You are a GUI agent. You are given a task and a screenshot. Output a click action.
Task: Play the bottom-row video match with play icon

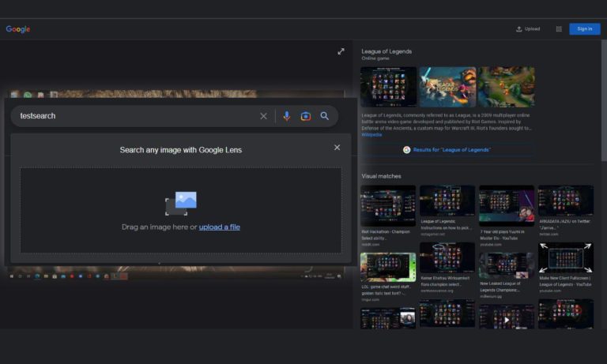[507, 320]
